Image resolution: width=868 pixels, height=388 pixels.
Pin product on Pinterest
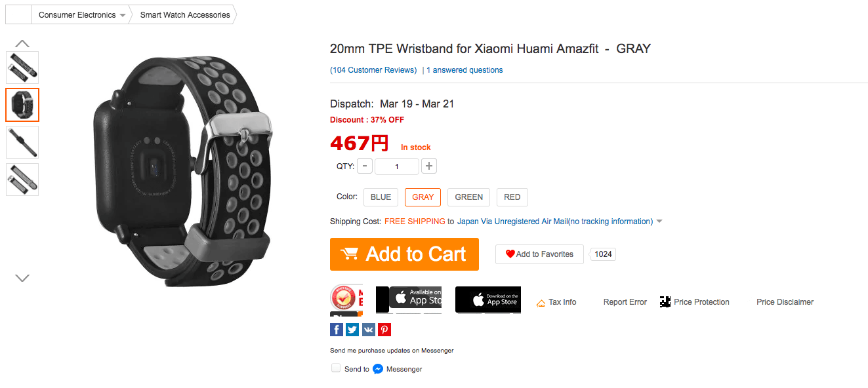tap(384, 330)
